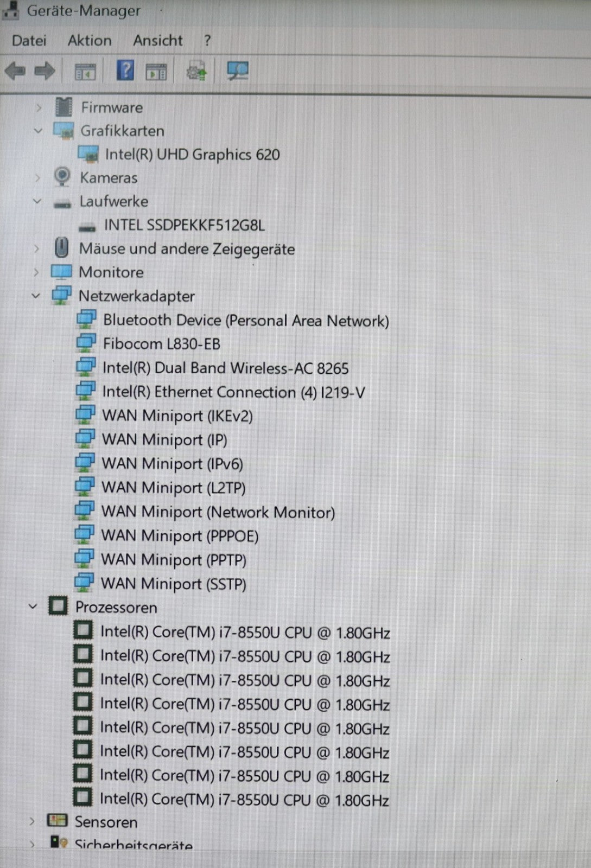
Task: Click the WAN Miniport (IKEv2) icon
Action: tap(85, 414)
